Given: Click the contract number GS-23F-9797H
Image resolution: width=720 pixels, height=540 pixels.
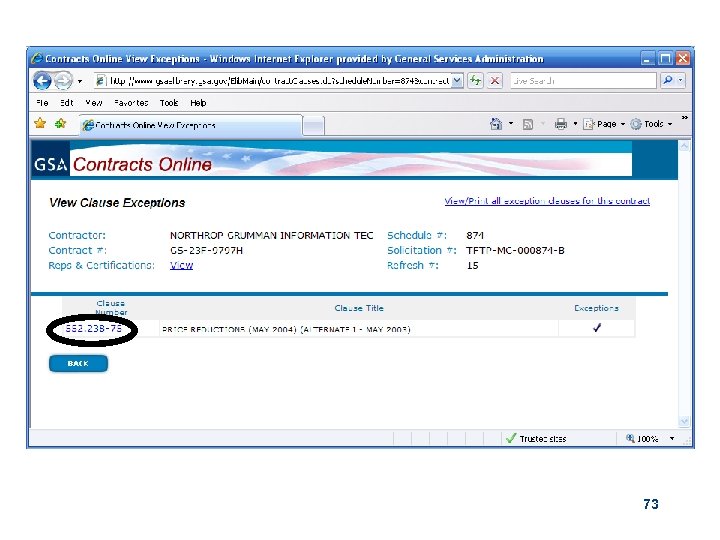Looking at the screenshot, I should pyautogui.click(x=206, y=251).
